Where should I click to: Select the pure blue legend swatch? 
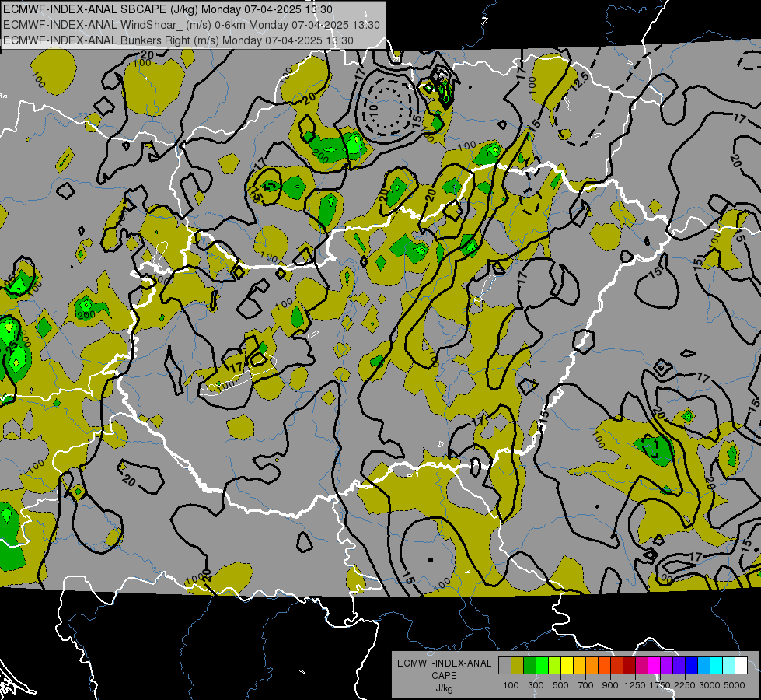pyautogui.click(x=691, y=666)
